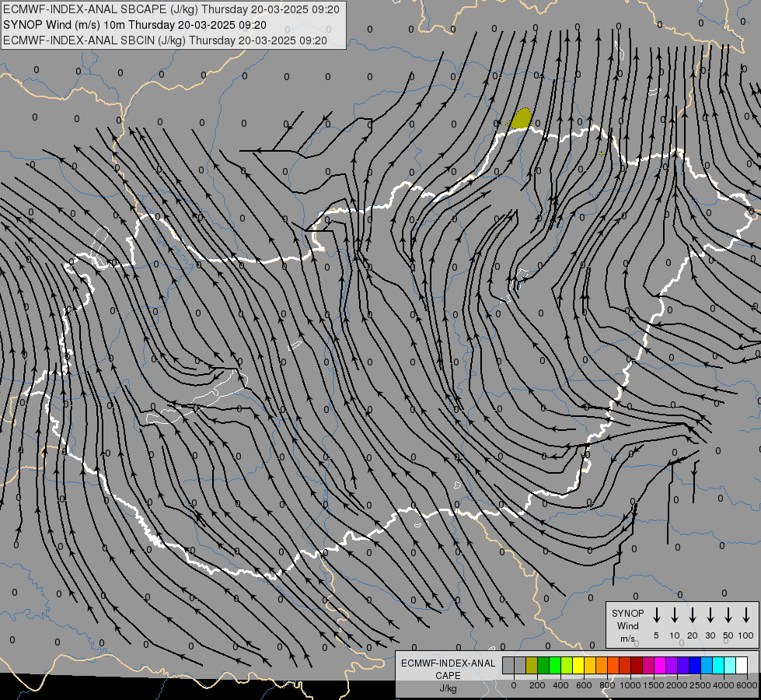Click the number 100 in wind legend
Image resolution: width=761 pixels, height=700 pixels.
746,635
